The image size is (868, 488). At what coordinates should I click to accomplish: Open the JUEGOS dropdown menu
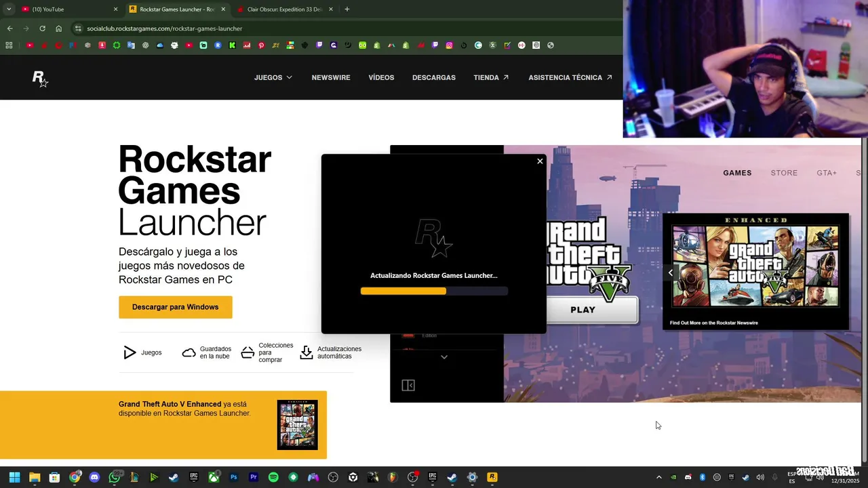(x=273, y=77)
